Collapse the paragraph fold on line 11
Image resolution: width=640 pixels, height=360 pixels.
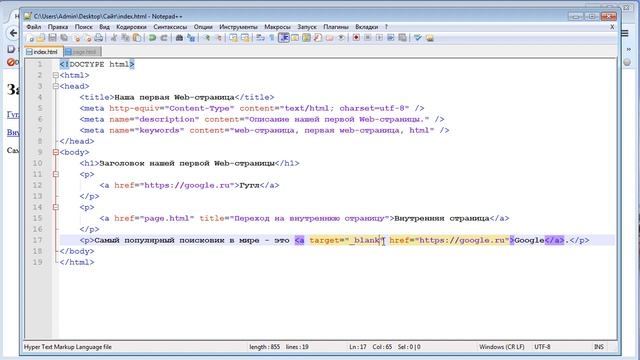coord(56,174)
